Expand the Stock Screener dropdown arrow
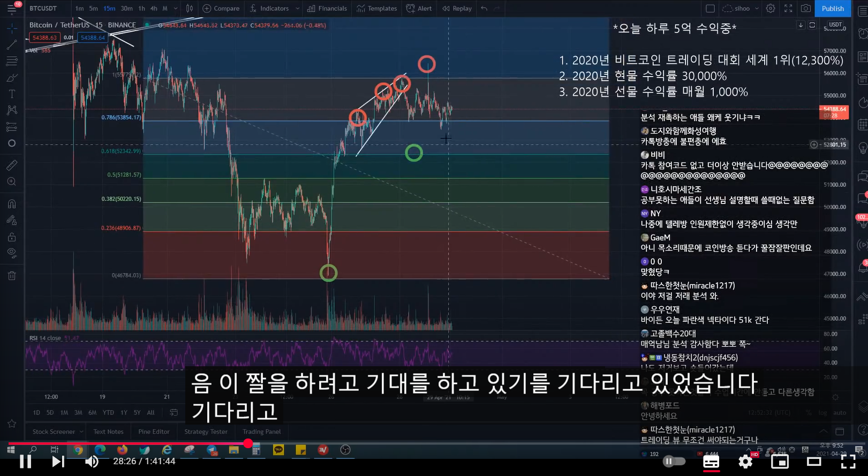 pos(81,432)
